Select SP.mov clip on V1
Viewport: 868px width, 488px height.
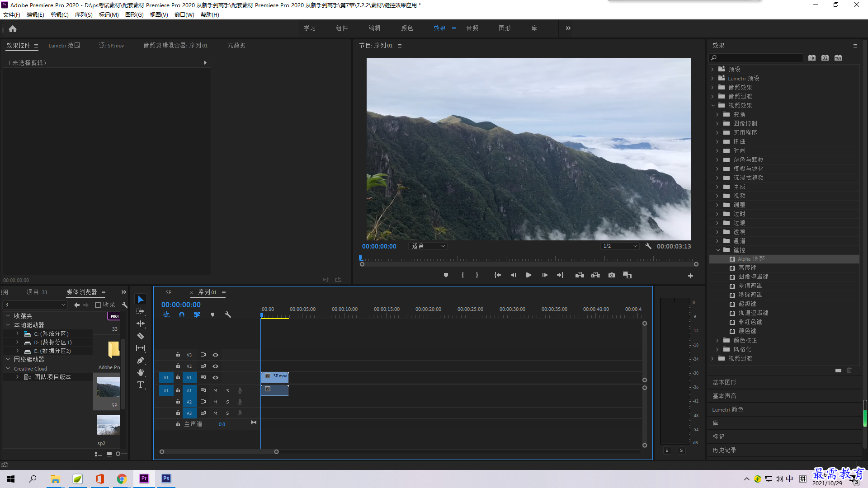point(274,377)
